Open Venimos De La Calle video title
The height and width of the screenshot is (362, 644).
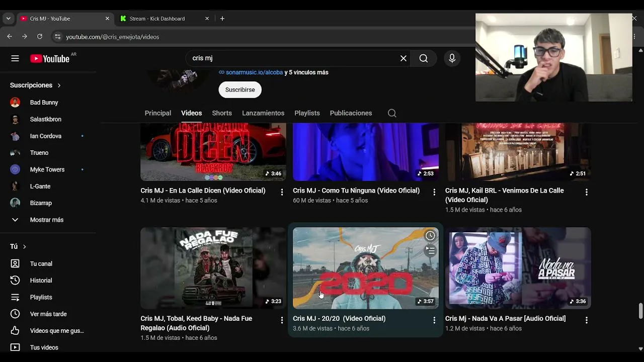[x=505, y=195]
